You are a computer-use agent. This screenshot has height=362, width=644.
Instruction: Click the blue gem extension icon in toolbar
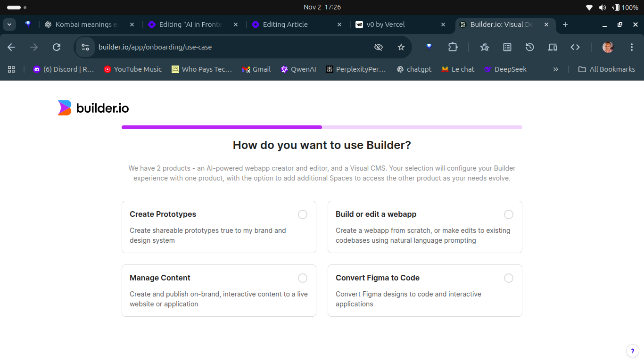pos(429,47)
